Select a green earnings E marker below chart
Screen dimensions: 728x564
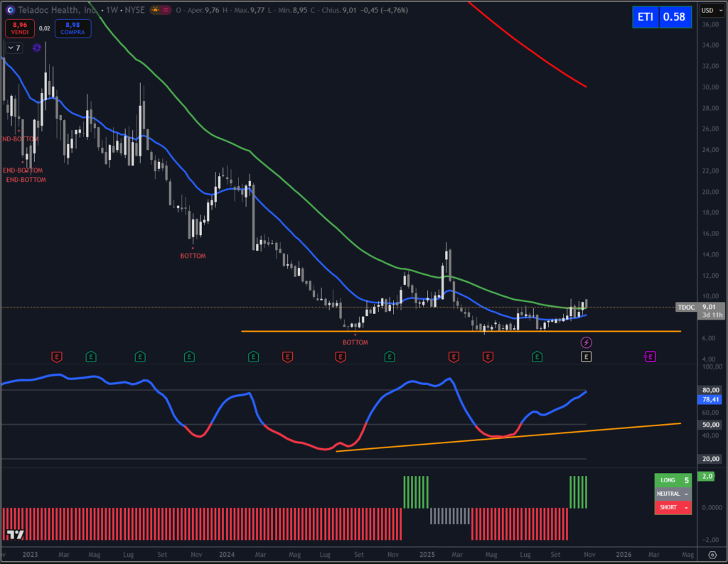pyautogui.click(x=90, y=357)
